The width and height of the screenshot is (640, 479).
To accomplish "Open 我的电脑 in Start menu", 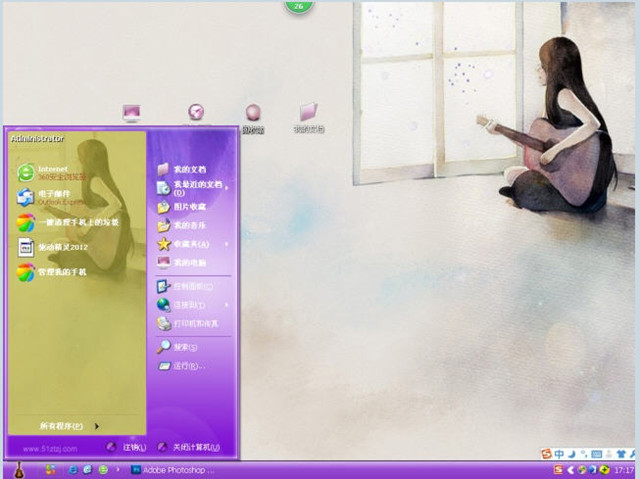I will click(x=182, y=262).
